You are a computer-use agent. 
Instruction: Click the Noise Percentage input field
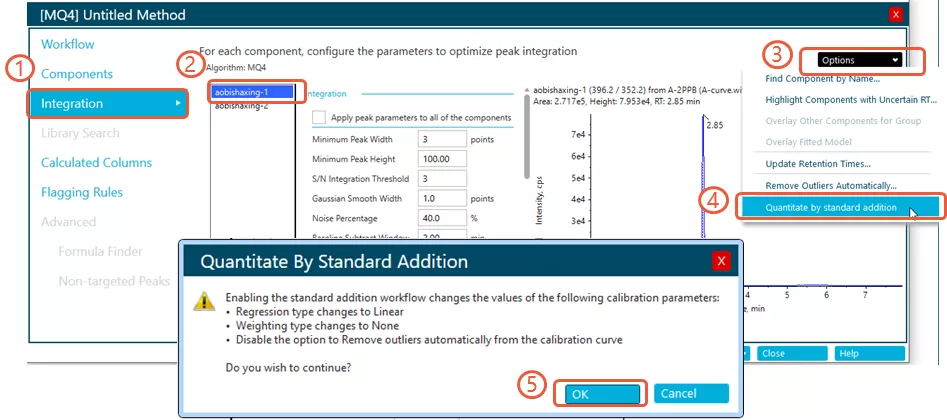click(441, 218)
